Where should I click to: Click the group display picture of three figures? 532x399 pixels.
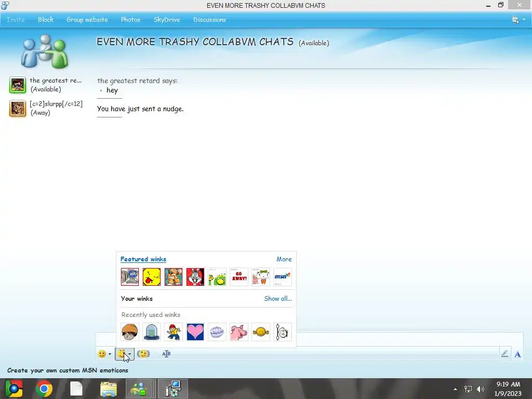click(x=45, y=51)
